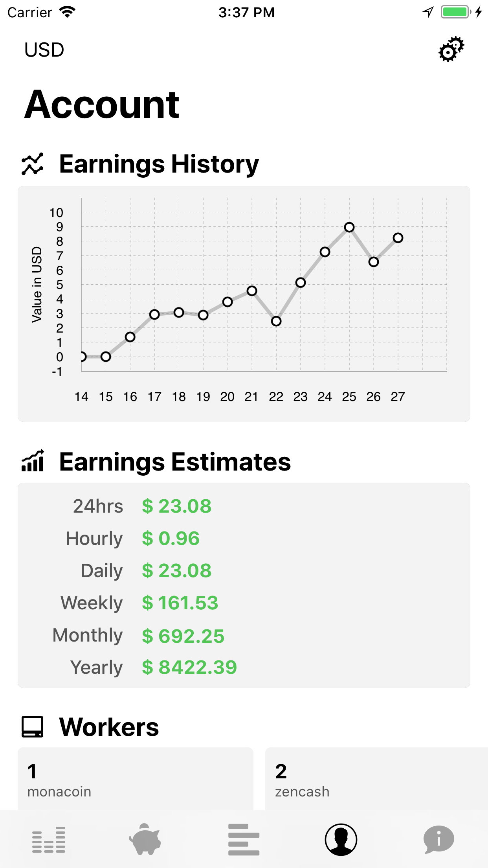Screen dimensions: 488x868
Task: Open the horizontal bars stats tab
Action: pos(244,840)
